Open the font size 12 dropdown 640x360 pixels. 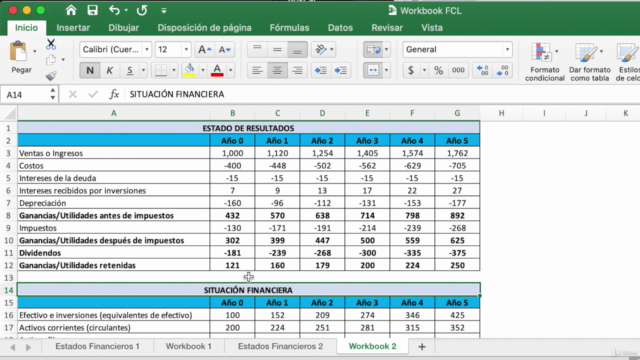186,49
